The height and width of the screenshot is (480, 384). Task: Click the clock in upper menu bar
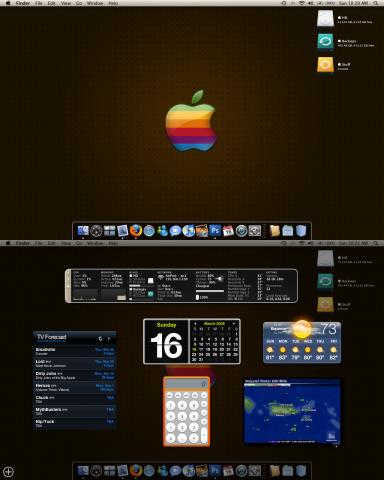354,3
